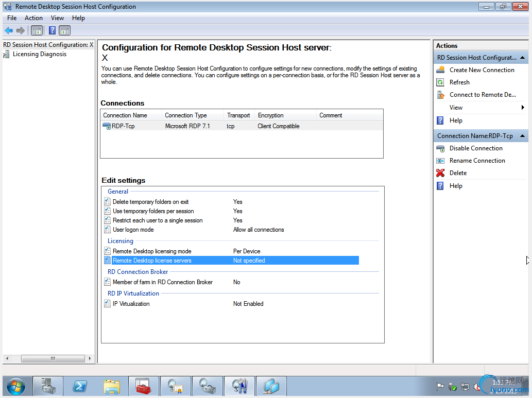Click the Connect to Remote Desktop icon
Image resolution: width=532 pixels, height=398 pixels.
[x=440, y=95]
